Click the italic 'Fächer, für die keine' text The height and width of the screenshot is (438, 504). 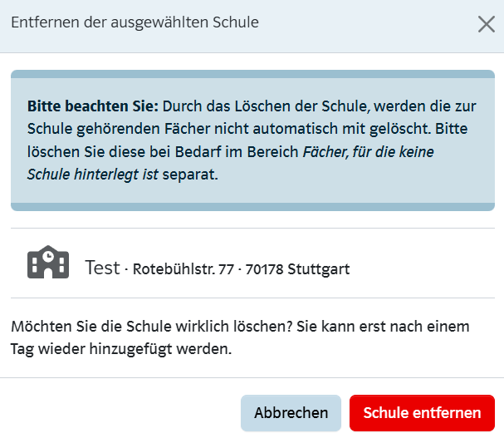point(369,152)
